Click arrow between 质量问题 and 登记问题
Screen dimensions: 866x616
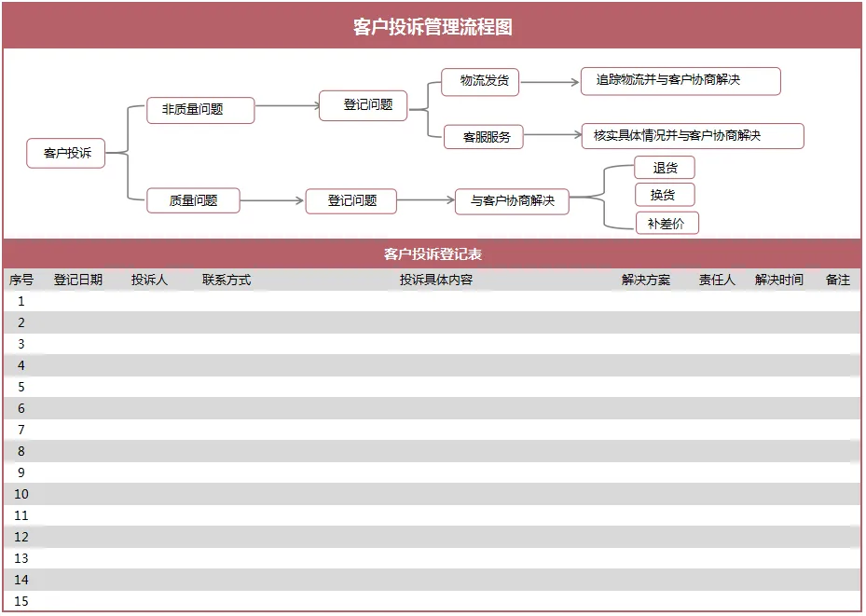[272, 200]
